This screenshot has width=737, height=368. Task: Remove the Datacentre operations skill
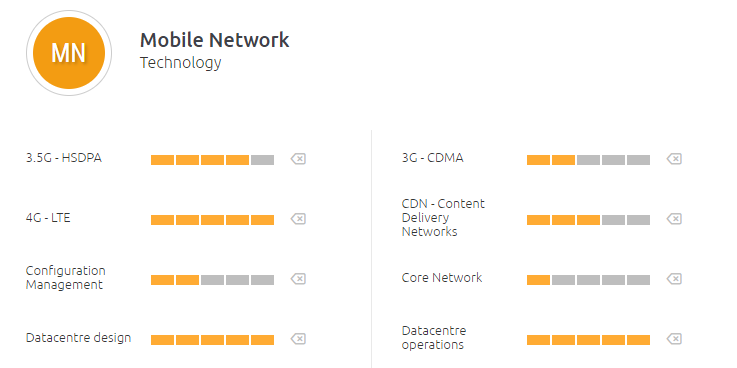click(x=674, y=339)
